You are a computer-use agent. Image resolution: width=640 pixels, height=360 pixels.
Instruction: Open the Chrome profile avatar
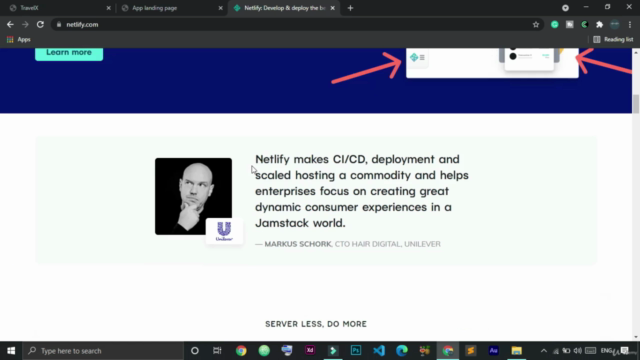(x=615, y=24)
